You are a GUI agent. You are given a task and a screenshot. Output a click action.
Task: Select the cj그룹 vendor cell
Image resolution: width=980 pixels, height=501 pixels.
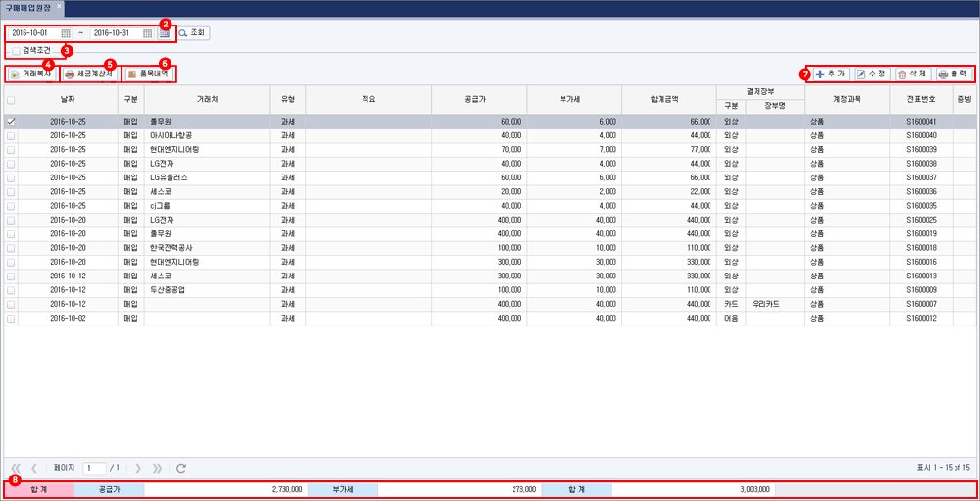[208, 206]
